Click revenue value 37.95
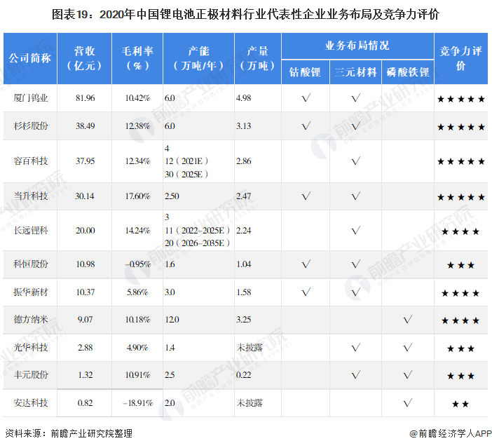The image size is (492, 448). pyautogui.click(x=85, y=161)
